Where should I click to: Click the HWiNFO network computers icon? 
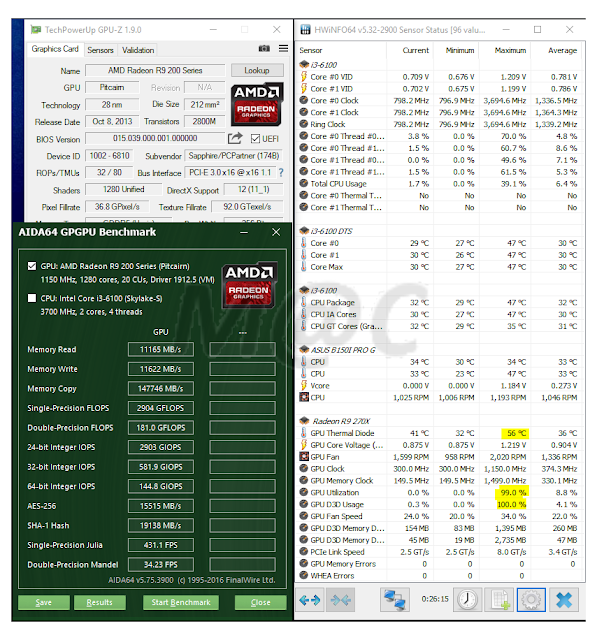[x=395, y=600]
